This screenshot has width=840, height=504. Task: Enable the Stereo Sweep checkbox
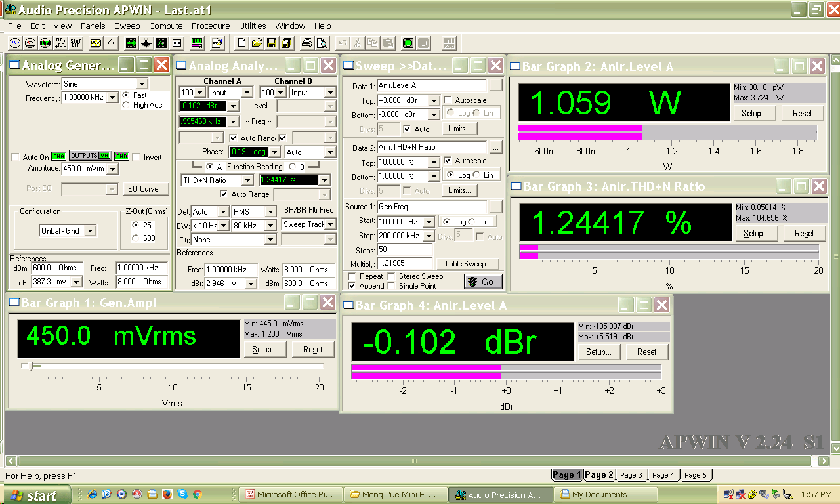tap(392, 276)
